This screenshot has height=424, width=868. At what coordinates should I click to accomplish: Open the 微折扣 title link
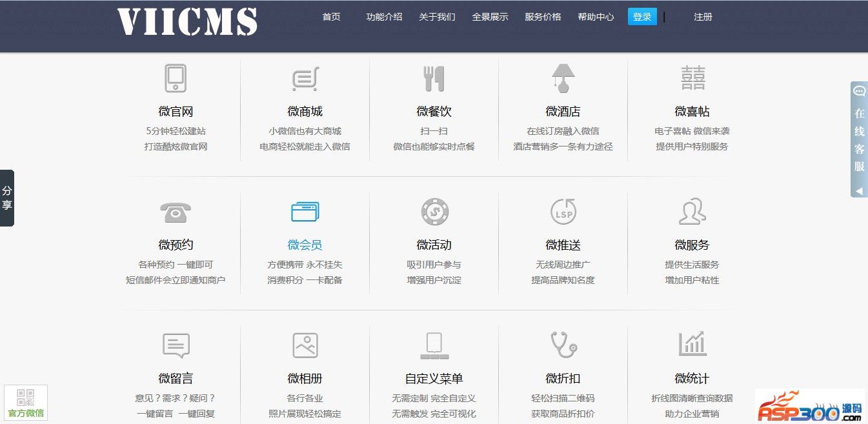tap(563, 379)
